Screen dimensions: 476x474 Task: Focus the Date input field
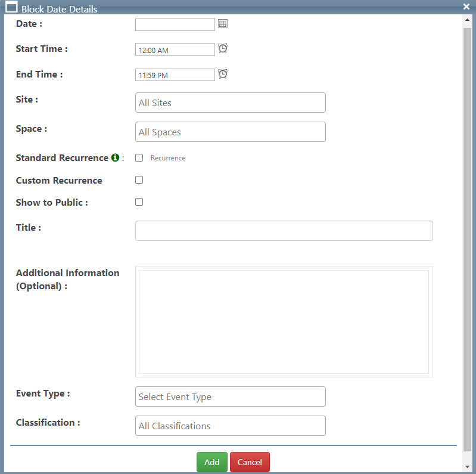coord(175,24)
